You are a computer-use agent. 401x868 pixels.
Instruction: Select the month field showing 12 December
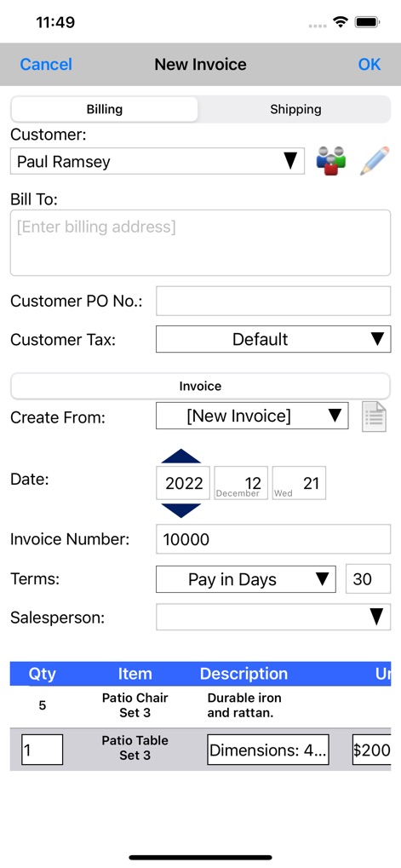[241, 483]
